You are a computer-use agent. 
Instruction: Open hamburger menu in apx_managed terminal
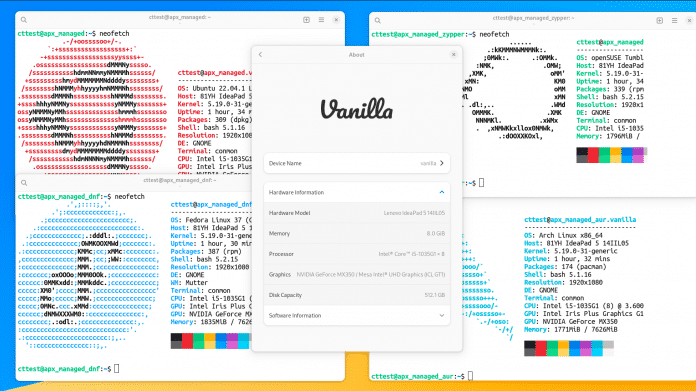coord(321,20)
